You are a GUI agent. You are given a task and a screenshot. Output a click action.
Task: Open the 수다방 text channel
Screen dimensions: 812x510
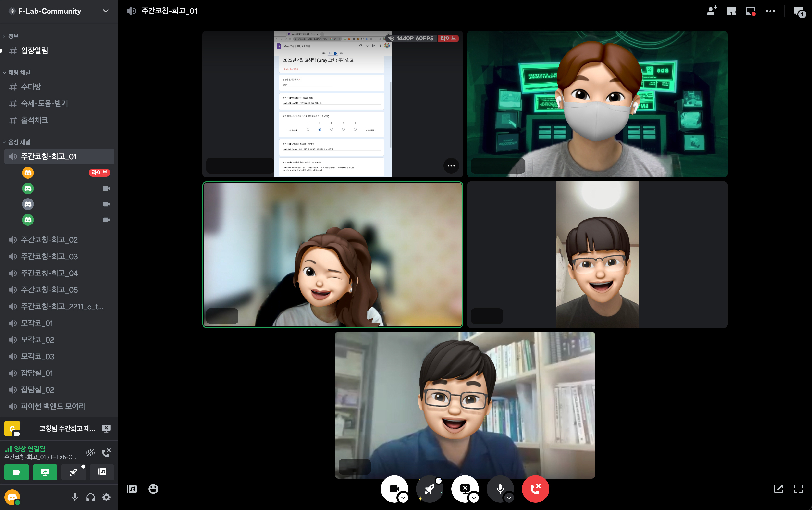tap(31, 87)
